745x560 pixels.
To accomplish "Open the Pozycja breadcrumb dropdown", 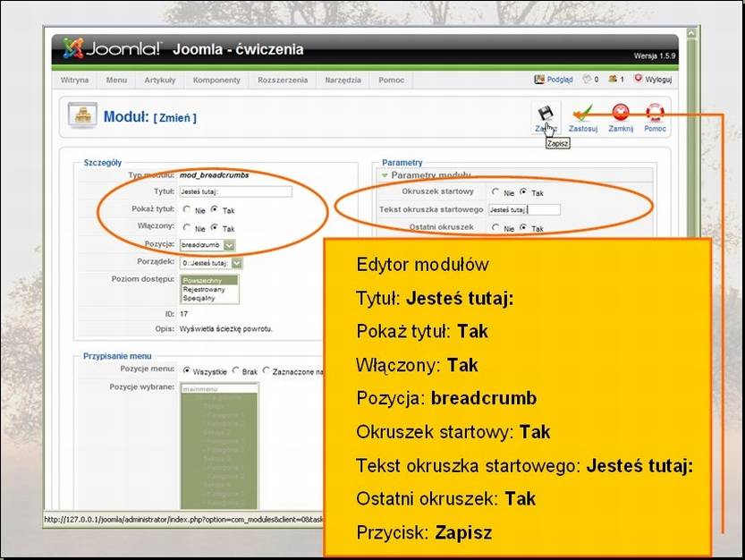I will pyautogui.click(x=207, y=245).
